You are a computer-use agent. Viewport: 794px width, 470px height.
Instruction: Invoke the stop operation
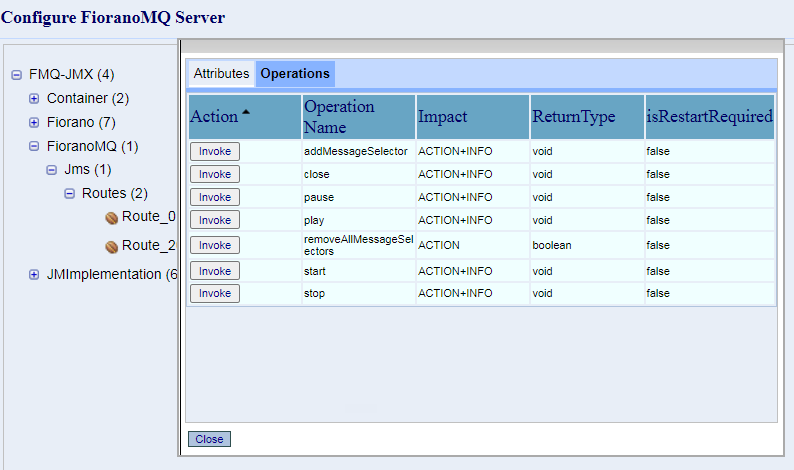click(215, 293)
